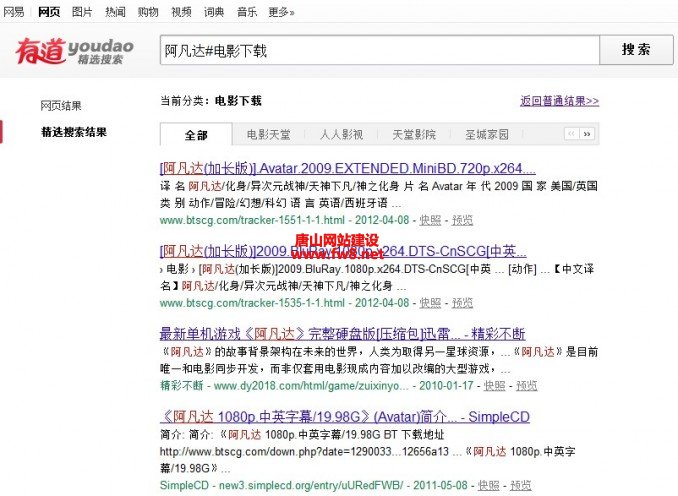Image resolution: width=678 pixels, height=496 pixels.
Task: Select the 电影天堂 tab
Action: pos(269,134)
